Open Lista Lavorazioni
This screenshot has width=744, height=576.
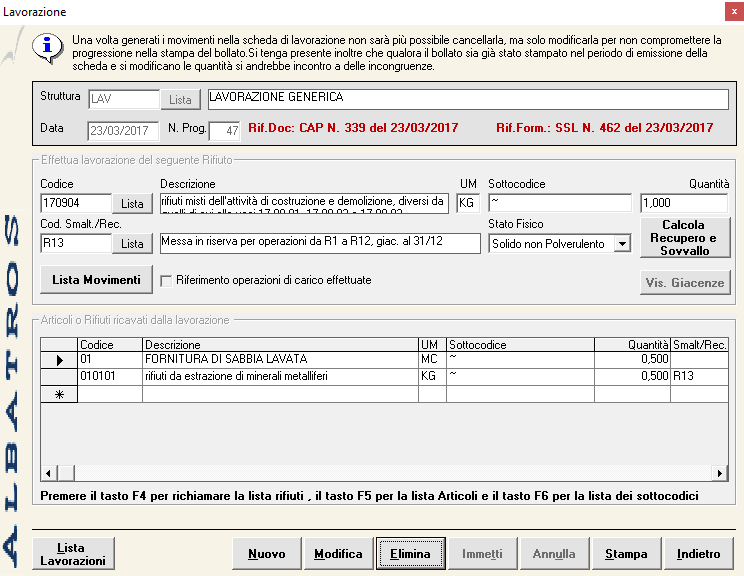(73, 554)
